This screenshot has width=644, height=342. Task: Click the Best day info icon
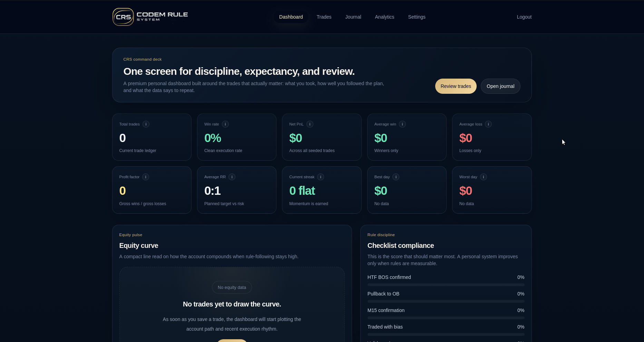click(x=396, y=177)
